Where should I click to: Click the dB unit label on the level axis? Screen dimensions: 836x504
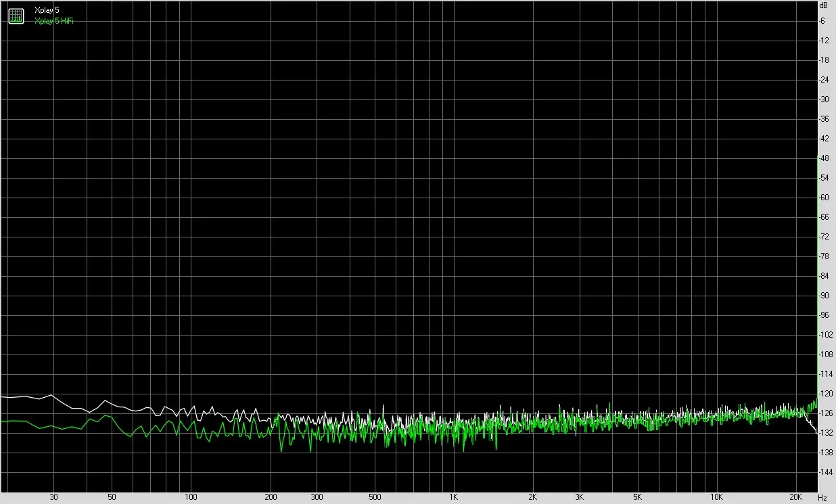823,4
